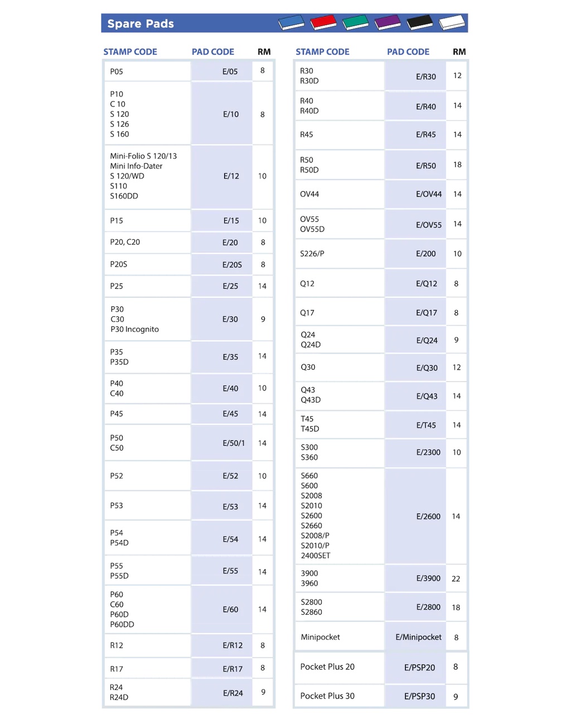Image resolution: width=571 pixels, height=728 pixels.
Task: Click price 22 for E/3900
Action: (x=456, y=578)
